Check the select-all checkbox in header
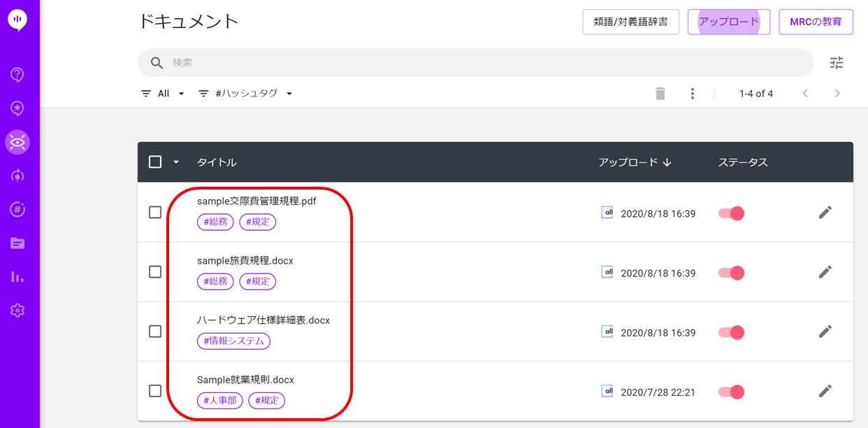This screenshot has width=868, height=428. pos(155,162)
